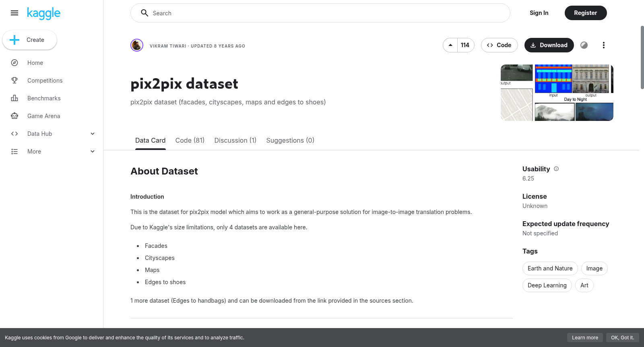Switch to the Suggestions (0) tab

(x=290, y=140)
